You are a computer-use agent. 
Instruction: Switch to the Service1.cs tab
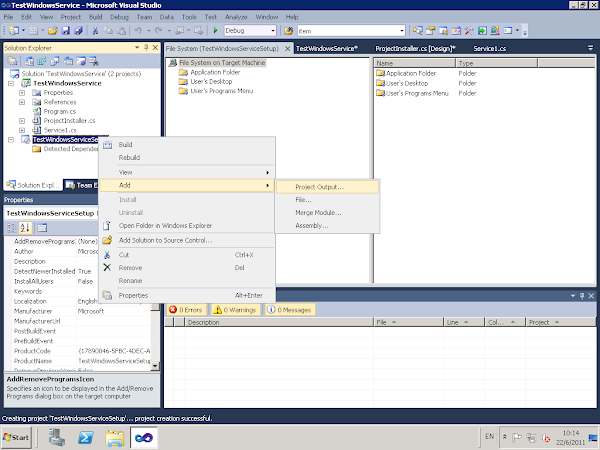489,49
